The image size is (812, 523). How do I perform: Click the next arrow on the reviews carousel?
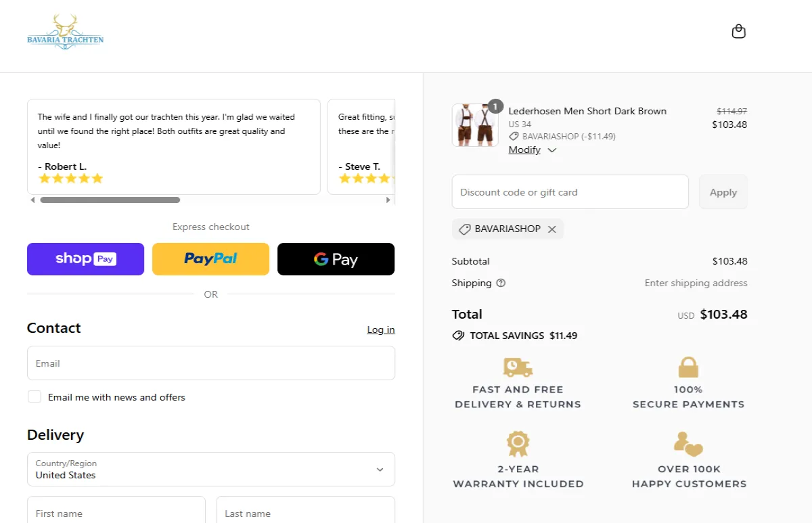pyautogui.click(x=388, y=200)
